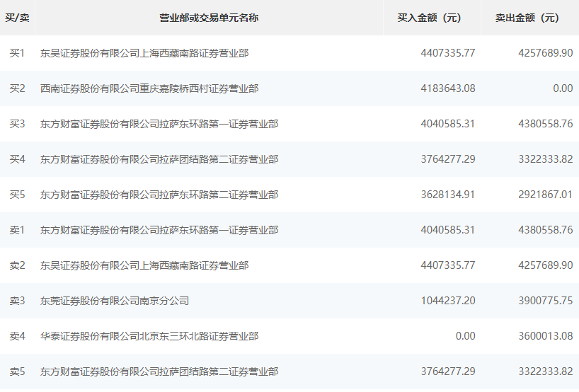This screenshot has height=392, width=579.
Task: Select the 买4 row label
Action: pos(18,159)
